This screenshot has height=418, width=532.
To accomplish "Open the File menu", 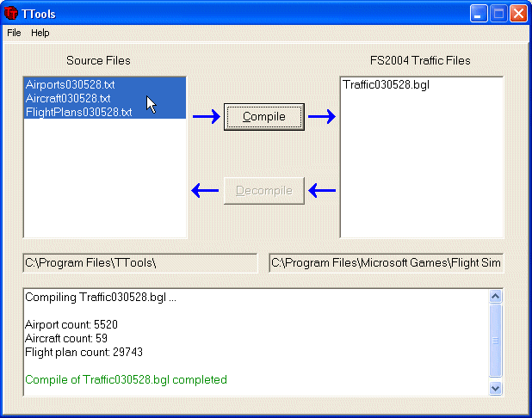I will click(x=14, y=33).
